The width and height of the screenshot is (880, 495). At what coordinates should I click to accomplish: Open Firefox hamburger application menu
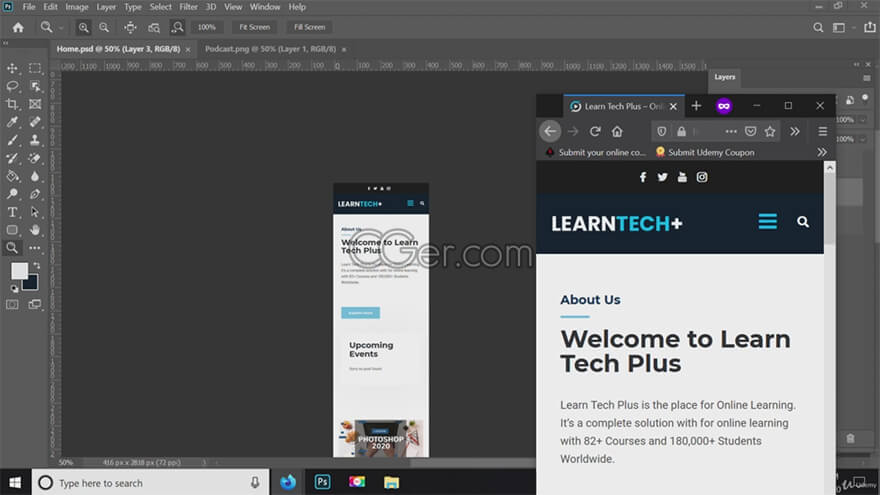coord(823,131)
